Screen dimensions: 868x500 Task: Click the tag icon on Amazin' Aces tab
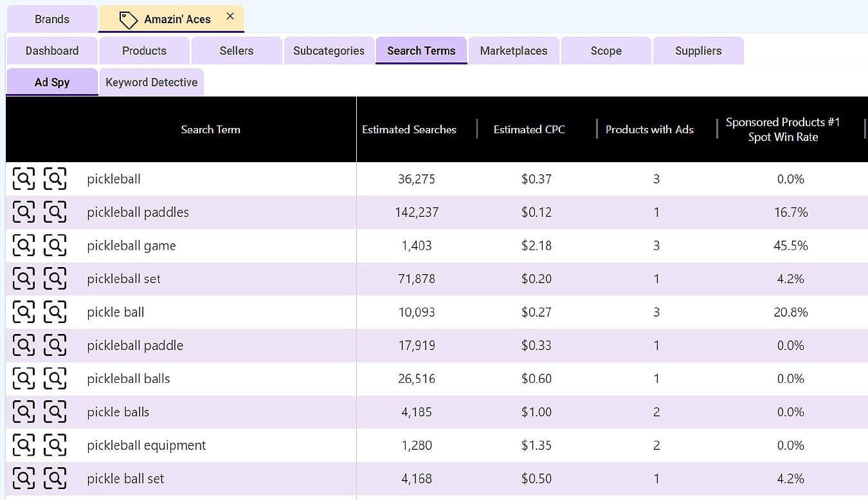click(129, 20)
